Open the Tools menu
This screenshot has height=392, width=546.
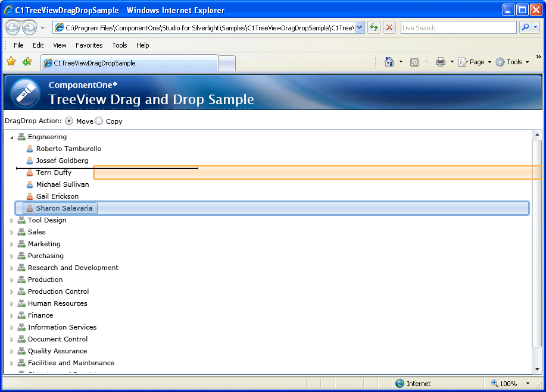click(119, 45)
